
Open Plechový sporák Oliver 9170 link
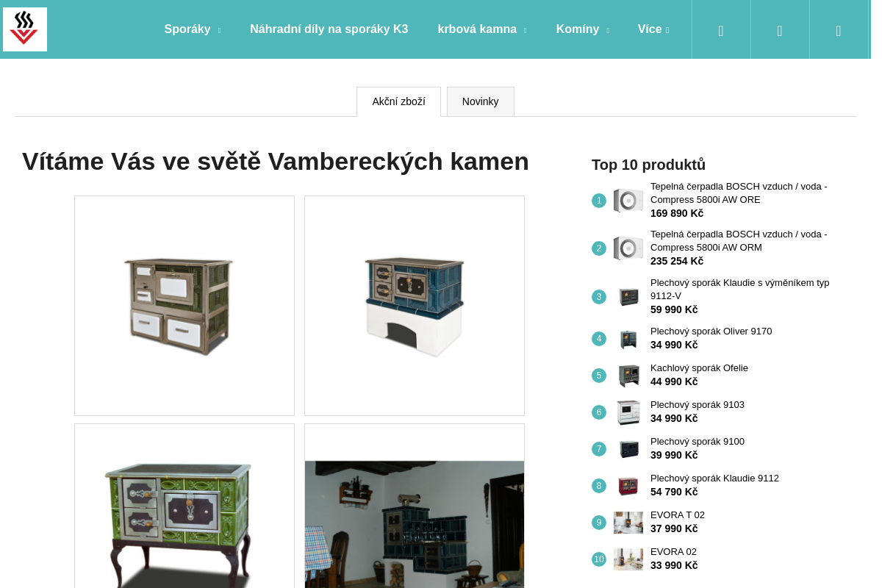711,331
